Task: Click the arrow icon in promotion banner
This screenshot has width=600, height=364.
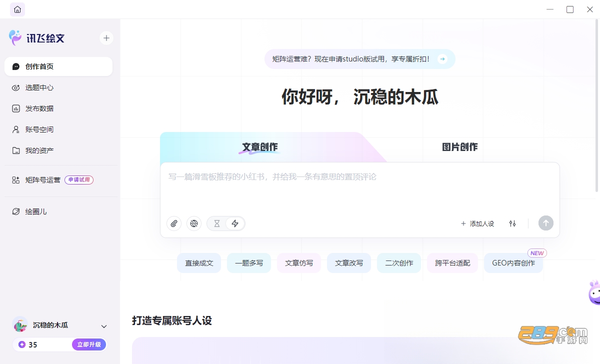Action: (x=442, y=59)
